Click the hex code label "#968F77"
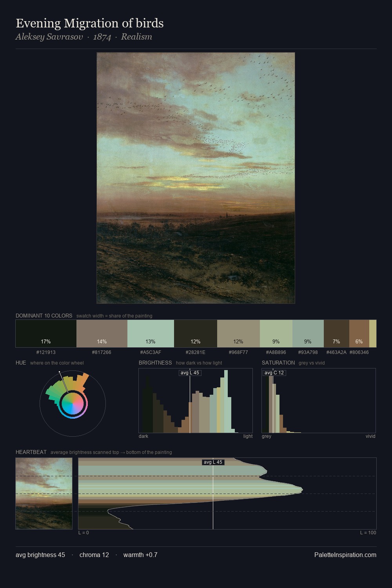The image size is (392, 588). point(238,352)
